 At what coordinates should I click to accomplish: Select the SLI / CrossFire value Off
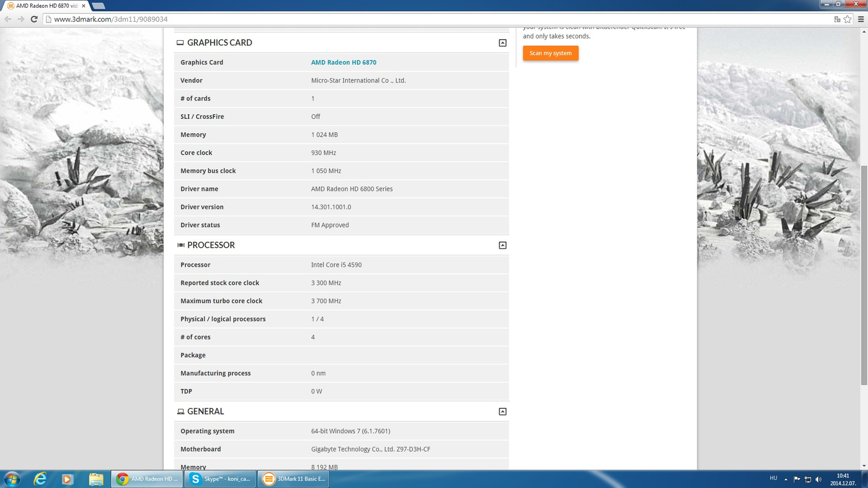pos(316,117)
